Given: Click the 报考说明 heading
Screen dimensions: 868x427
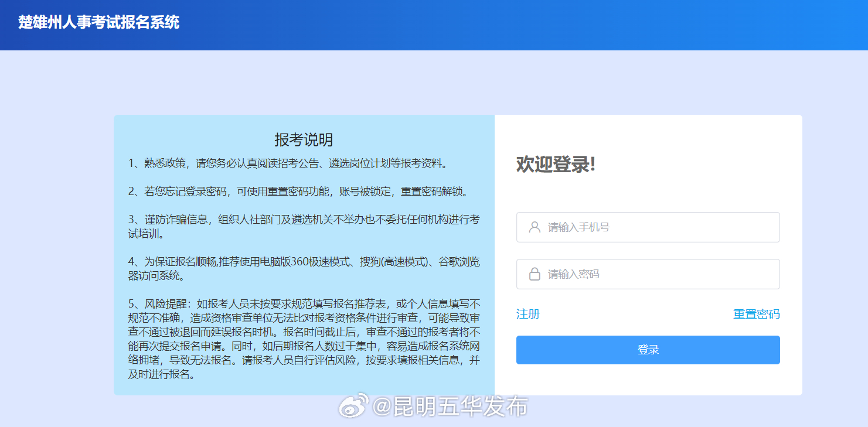Looking at the screenshot, I should coord(304,139).
